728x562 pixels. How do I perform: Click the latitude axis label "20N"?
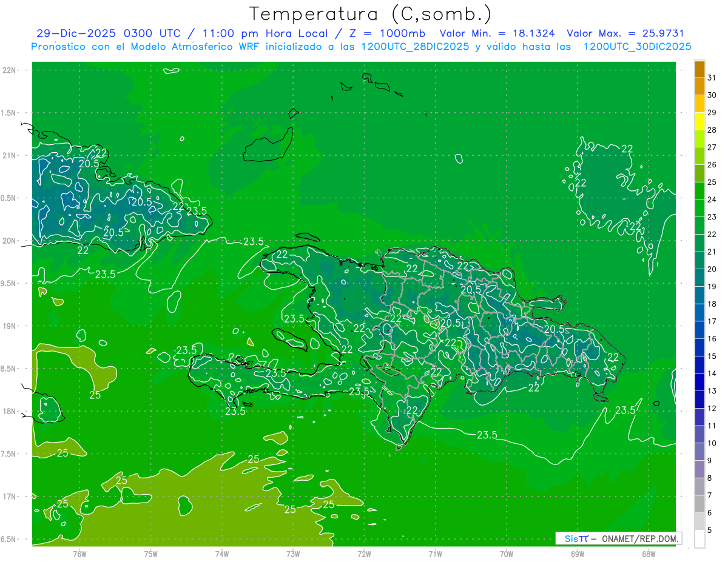[x=9, y=241]
